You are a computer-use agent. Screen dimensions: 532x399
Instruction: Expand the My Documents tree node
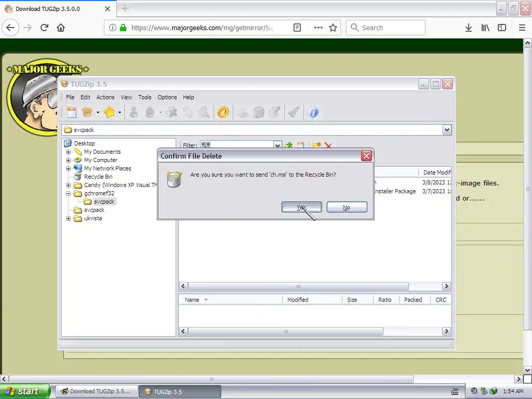pos(68,152)
